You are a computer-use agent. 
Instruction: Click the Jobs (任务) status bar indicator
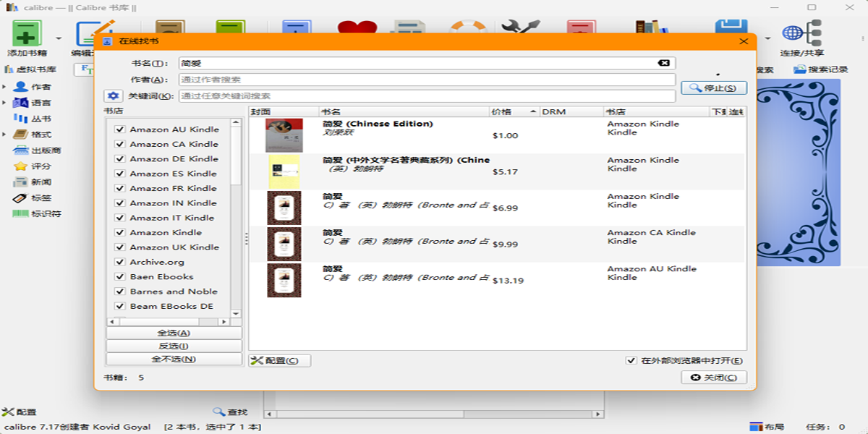pyautogui.click(x=825, y=427)
